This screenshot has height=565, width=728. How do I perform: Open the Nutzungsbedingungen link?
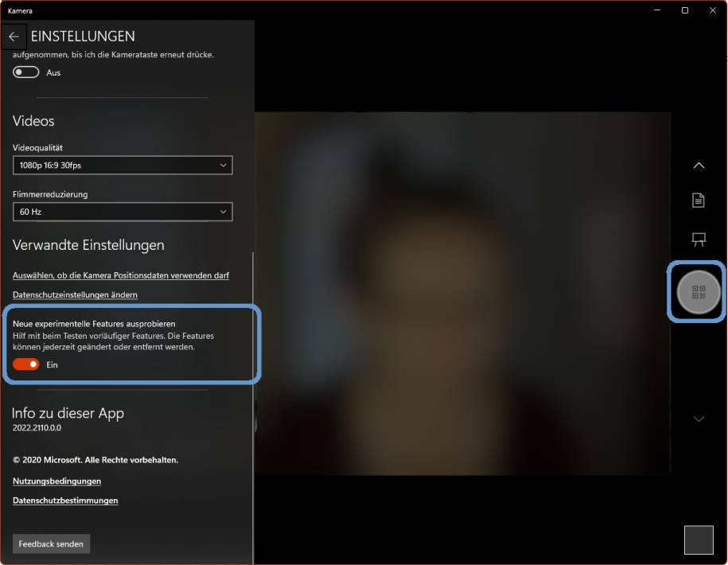[56, 481]
